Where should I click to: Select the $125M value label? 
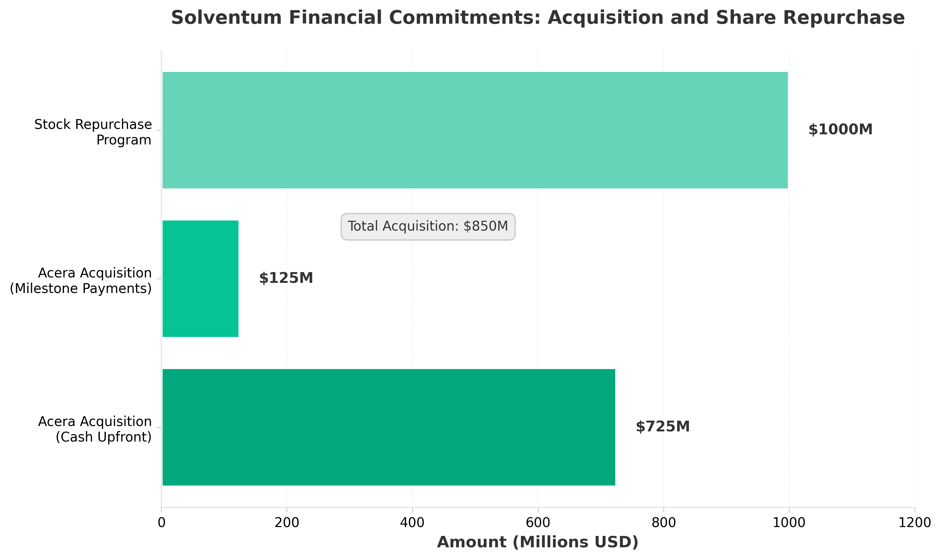[x=286, y=278]
